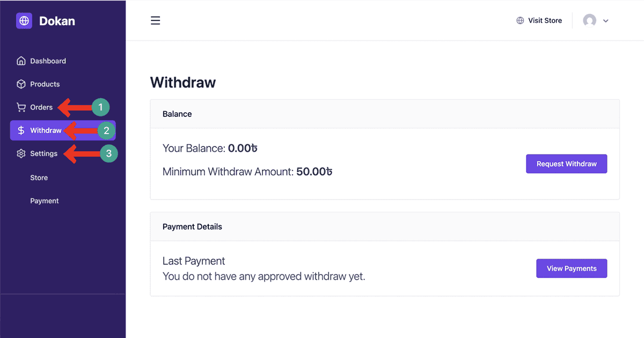644x338 pixels.
Task: Click the Dashboard home icon
Action: pyautogui.click(x=21, y=61)
